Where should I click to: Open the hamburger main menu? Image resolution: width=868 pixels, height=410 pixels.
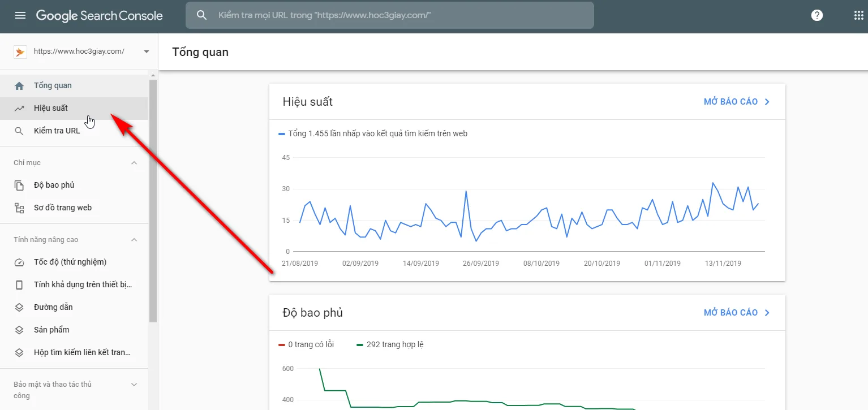[20, 15]
